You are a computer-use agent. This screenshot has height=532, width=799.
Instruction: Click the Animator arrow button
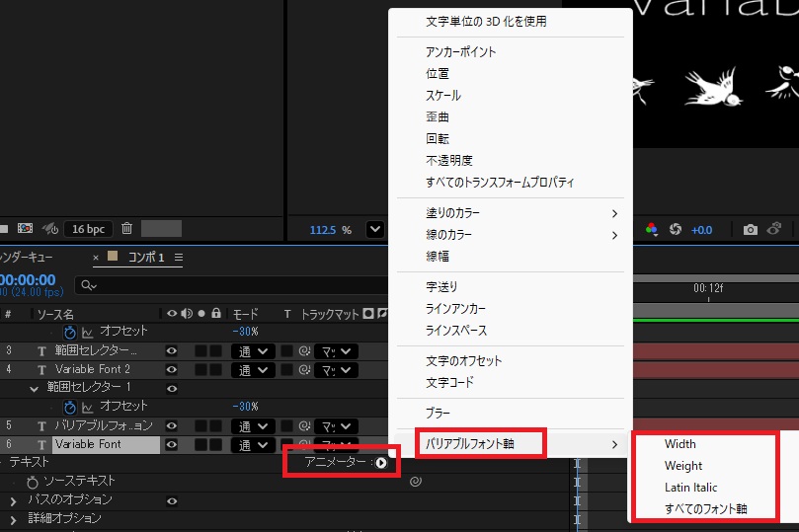point(381,463)
